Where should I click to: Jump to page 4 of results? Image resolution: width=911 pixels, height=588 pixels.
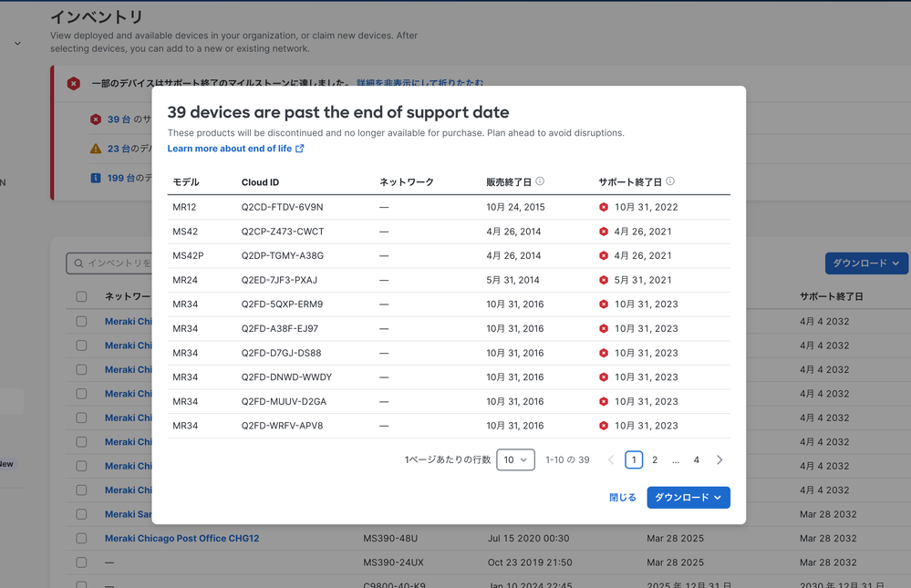(697, 460)
